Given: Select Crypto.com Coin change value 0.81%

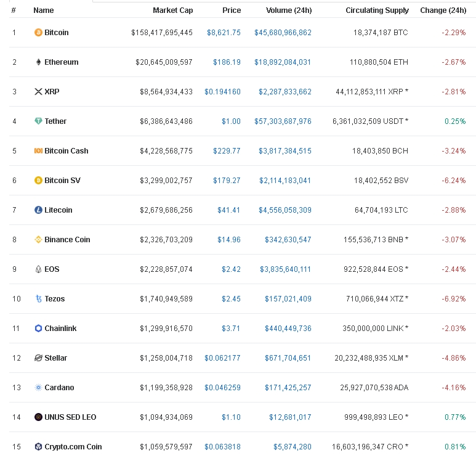Looking at the screenshot, I should tap(455, 446).
